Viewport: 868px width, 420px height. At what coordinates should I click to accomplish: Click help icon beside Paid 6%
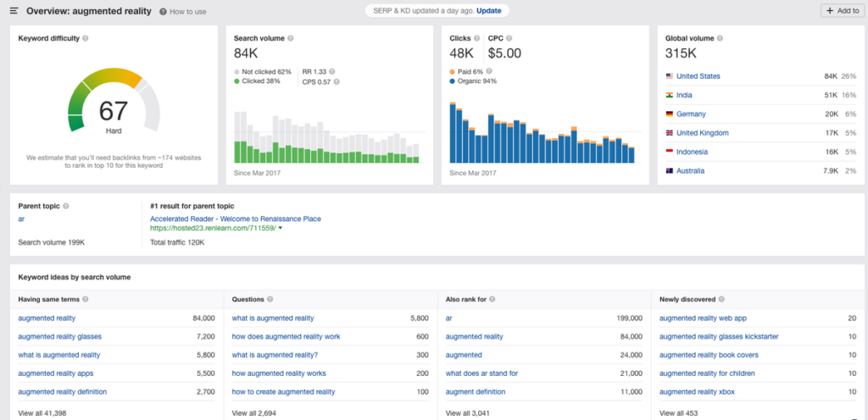coord(489,71)
